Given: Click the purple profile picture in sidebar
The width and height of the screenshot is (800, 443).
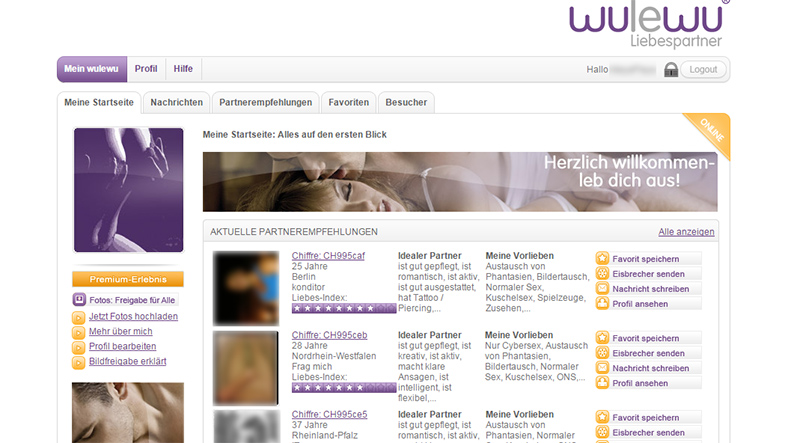Looking at the screenshot, I should point(129,190).
